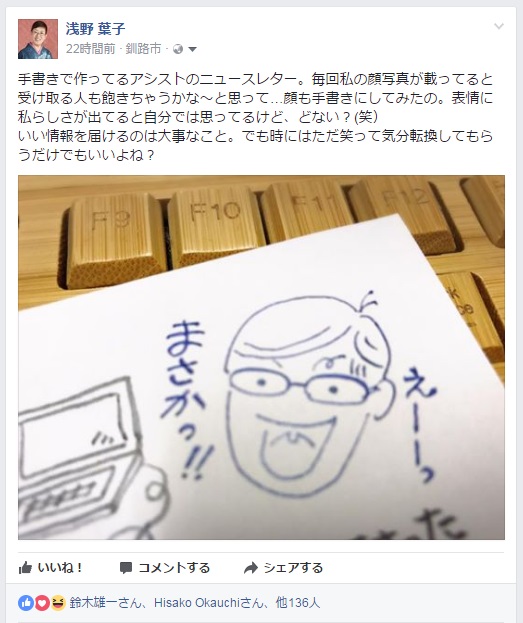Click the いいね！ button
This screenshot has width=523, height=623.
50,568
